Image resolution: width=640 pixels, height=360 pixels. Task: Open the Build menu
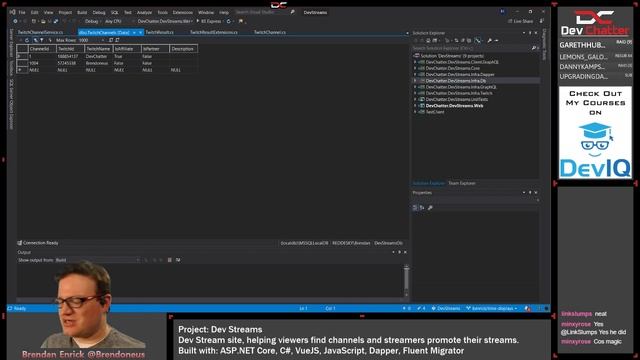82,13
